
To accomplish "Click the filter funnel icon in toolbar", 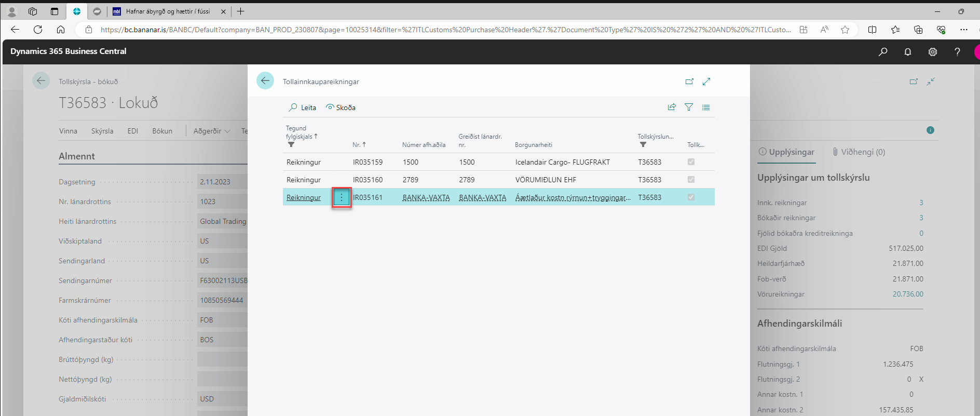I will pyautogui.click(x=689, y=107).
